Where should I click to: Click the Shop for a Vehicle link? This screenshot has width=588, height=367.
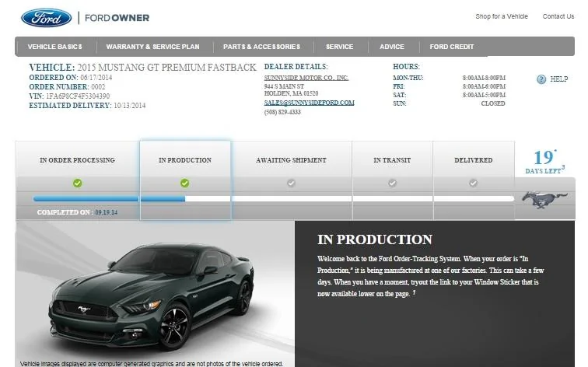coord(502,16)
